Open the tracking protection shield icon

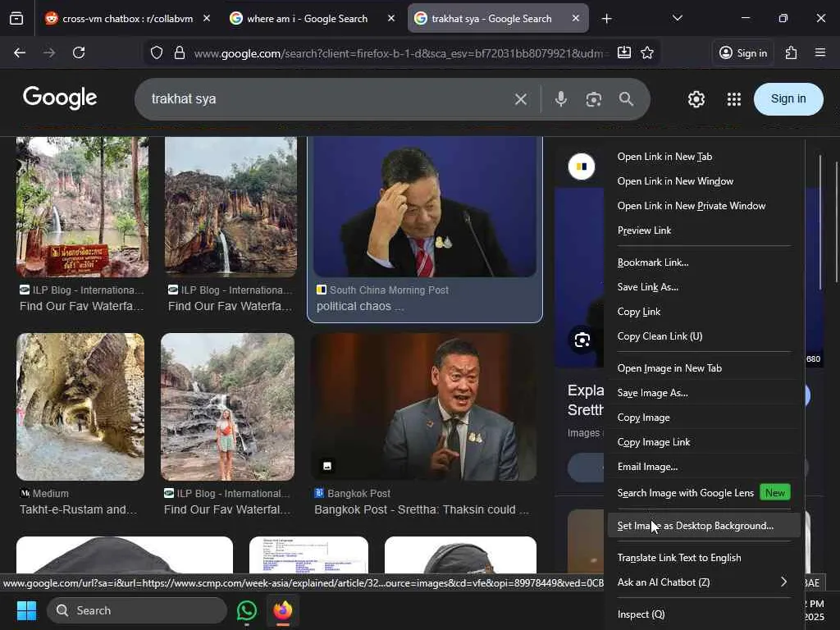[157, 52]
